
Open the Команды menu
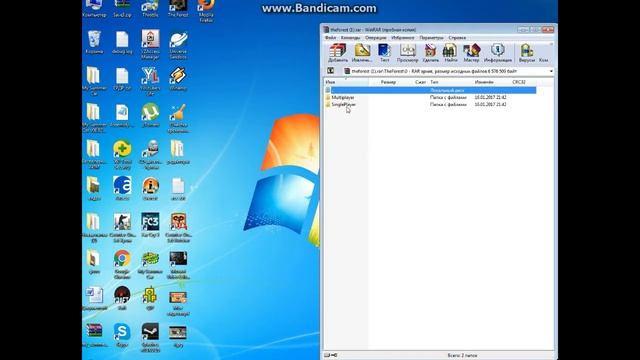pyautogui.click(x=350, y=38)
